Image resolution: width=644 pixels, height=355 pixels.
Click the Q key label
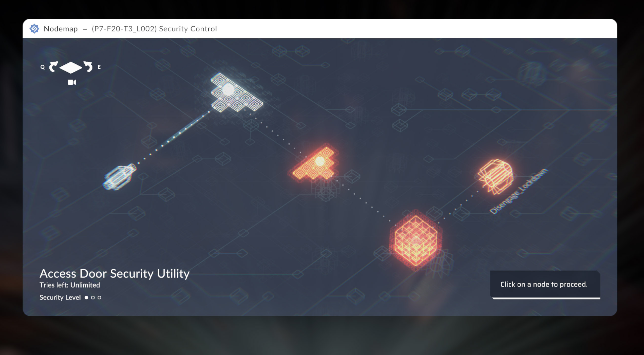(x=43, y=67)
